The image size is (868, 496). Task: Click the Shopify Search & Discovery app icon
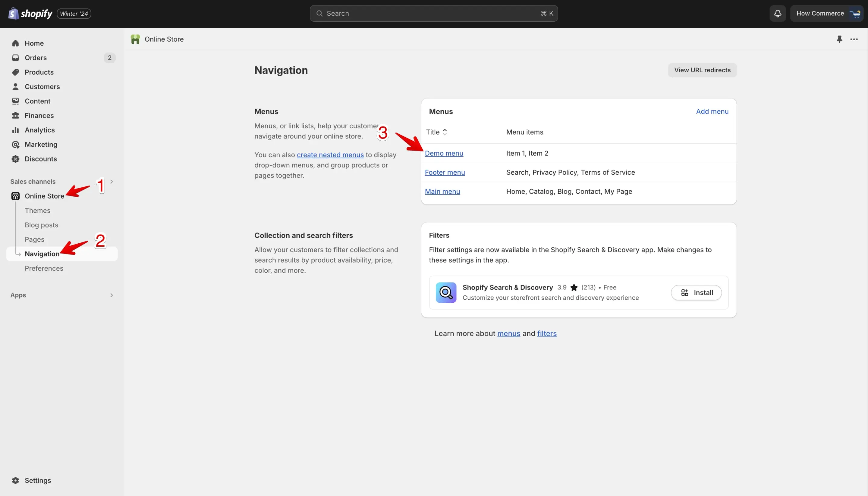point(446,292)
